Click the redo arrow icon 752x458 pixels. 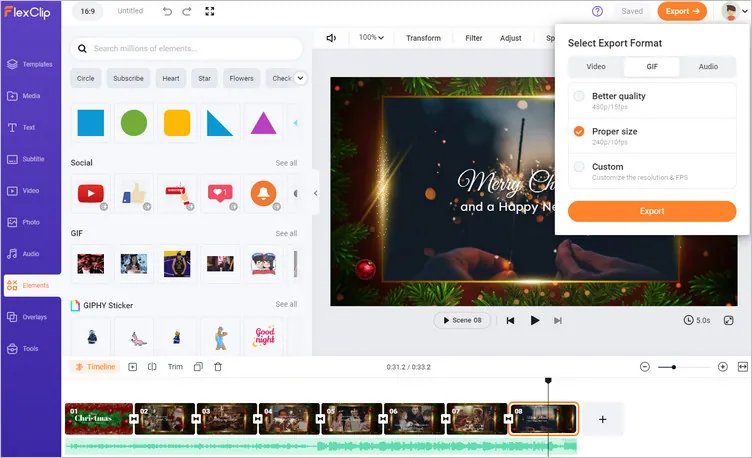(187, 11)
